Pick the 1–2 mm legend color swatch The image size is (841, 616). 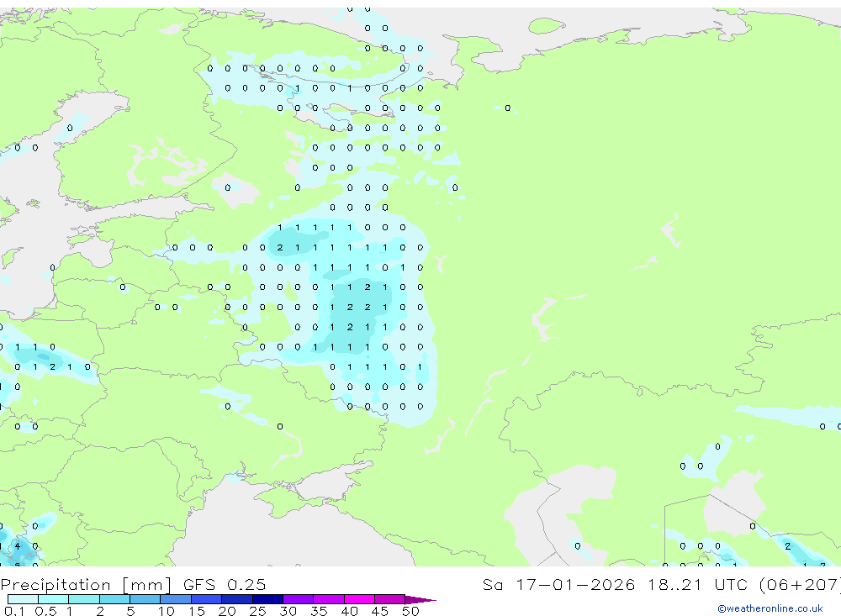tap(84, 600)
